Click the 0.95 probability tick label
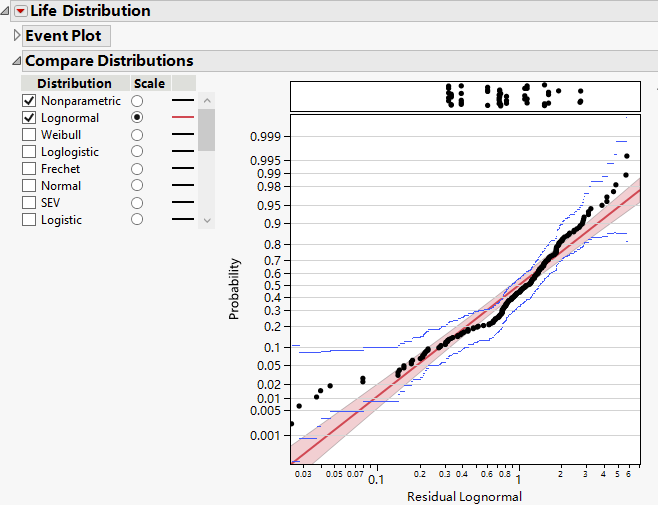This screenshot has width=658, height=505. tap(269, 206)
